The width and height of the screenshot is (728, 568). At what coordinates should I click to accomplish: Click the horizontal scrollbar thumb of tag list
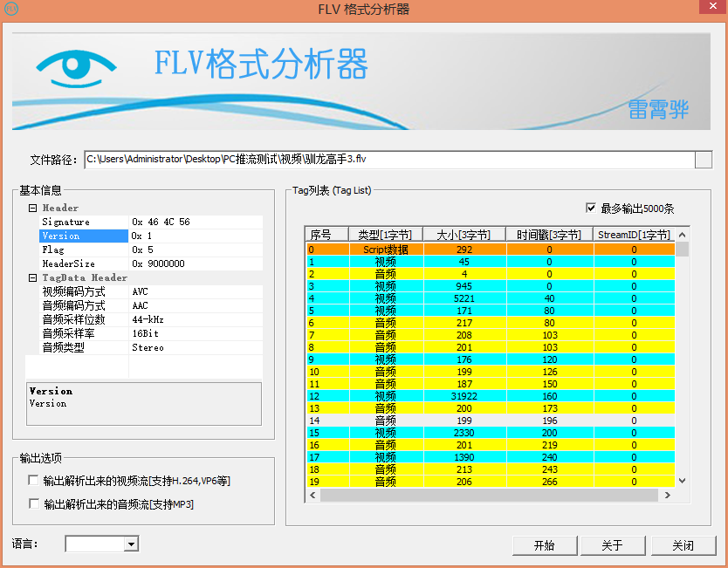click(490, 495)
